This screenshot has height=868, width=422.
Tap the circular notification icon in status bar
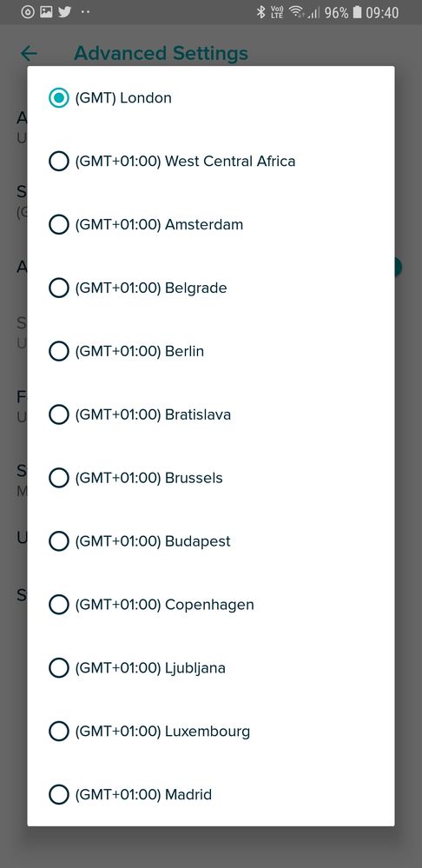tap(28, 11)
